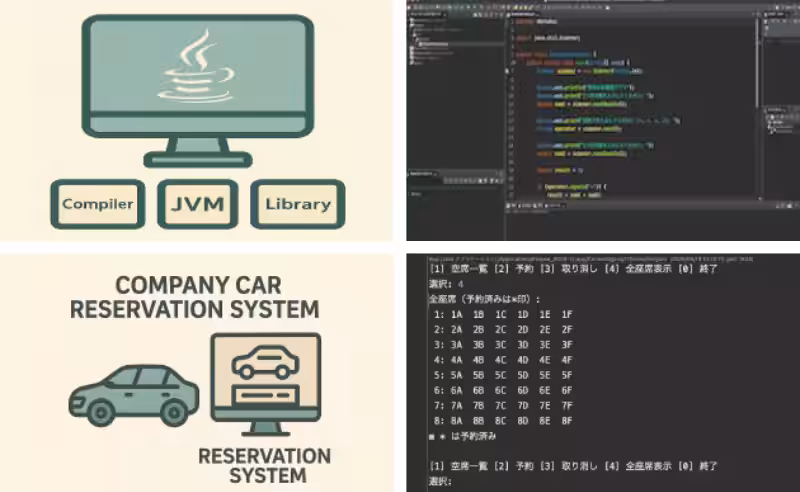Click the bottom 選択: input prompt
This screenshot has height=492, width=800.
pos(441,481)
